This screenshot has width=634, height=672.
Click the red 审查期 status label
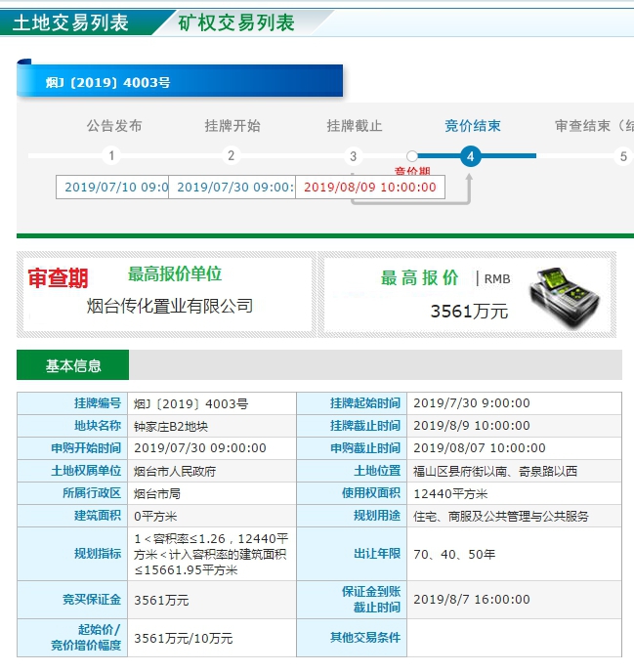58,278
